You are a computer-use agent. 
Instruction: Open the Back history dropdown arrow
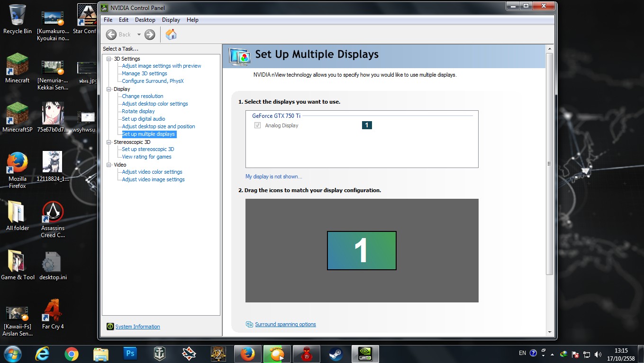pos(139,35)
